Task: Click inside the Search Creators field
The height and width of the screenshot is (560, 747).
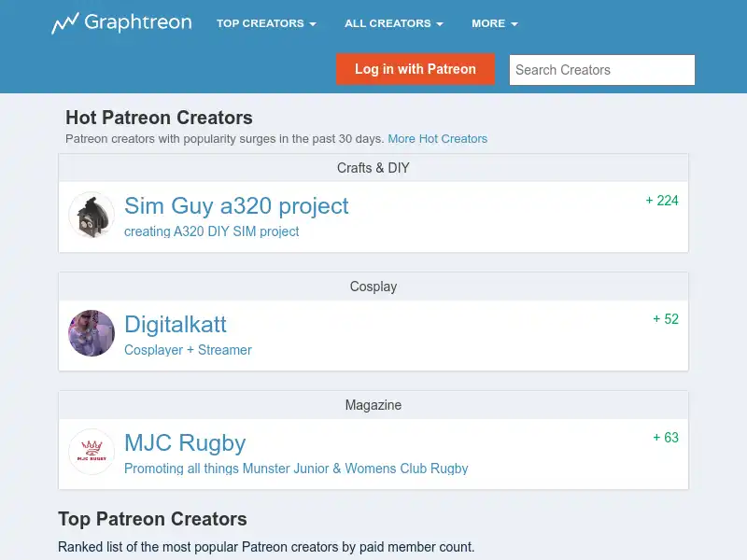Action: [601, 69]
